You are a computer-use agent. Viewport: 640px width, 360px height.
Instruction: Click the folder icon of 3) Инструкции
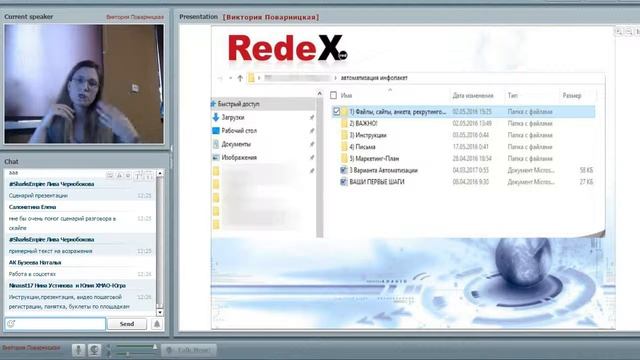click(344, 135)
